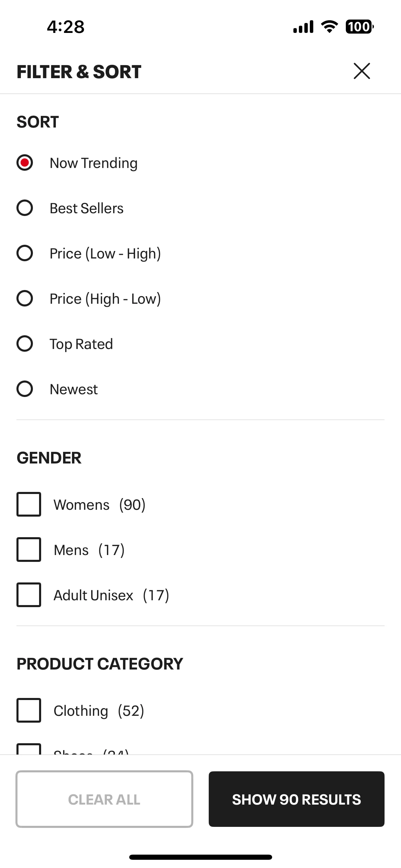The width and height of the screenshot is (401, 868).
Task: Check the Clothing (52) category box
Action: coord(29,710)
